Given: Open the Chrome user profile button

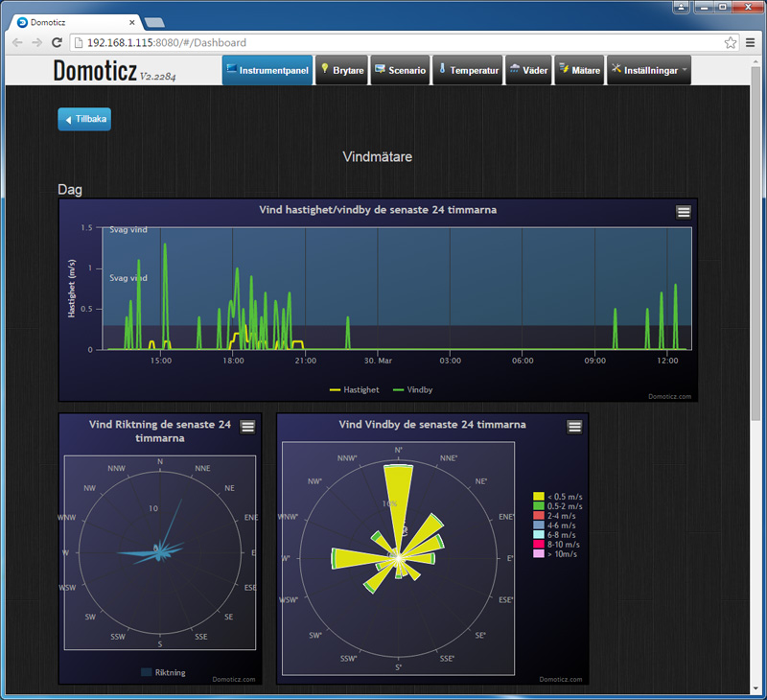Looking at the screenshot, I should click(681, 7).
